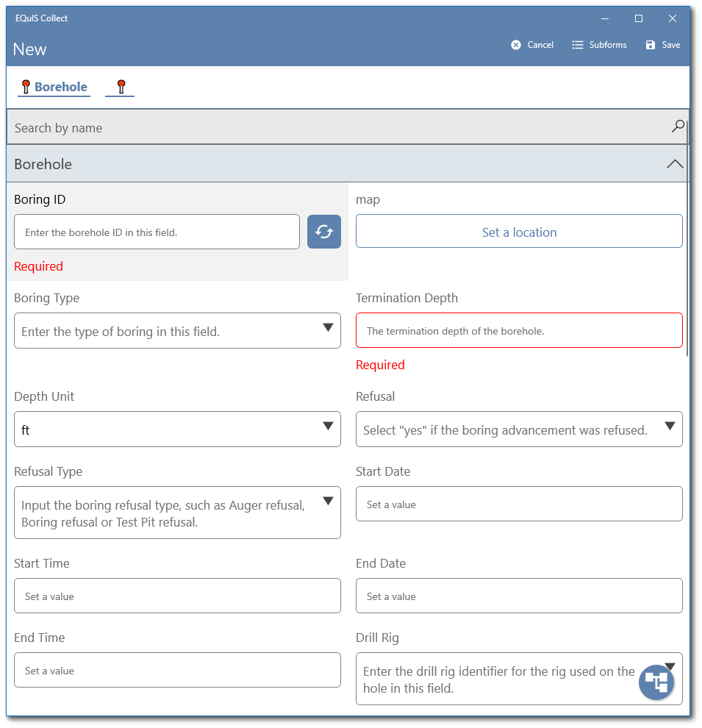The width and height of the screenshot is (702, 728).
Task: Open the Drill Rig lookup via blue circular icon
Action: tap(656, 682)
